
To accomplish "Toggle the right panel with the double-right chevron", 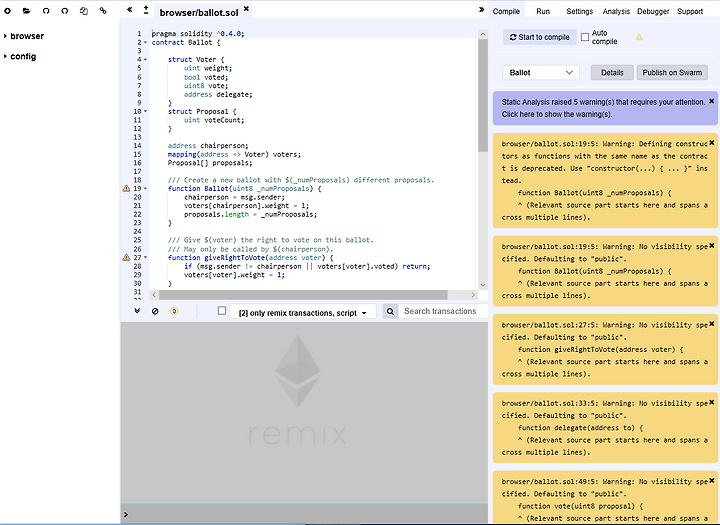I will click(481, 9).
